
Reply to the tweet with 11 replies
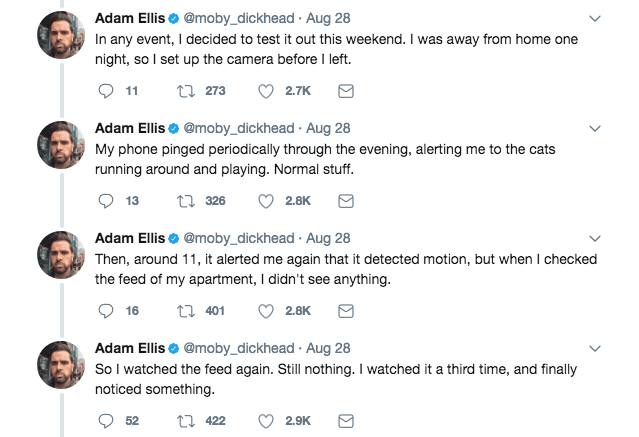(x=106, y=91)
